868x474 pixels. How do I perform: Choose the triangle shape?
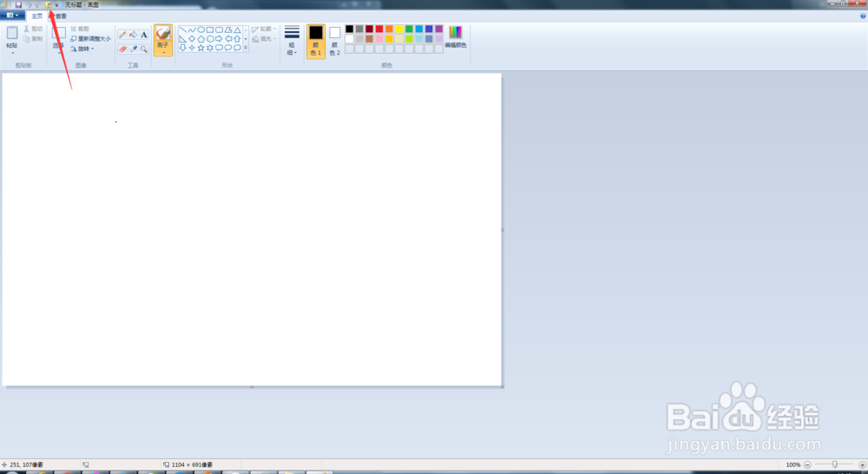(x=237, y=30)
